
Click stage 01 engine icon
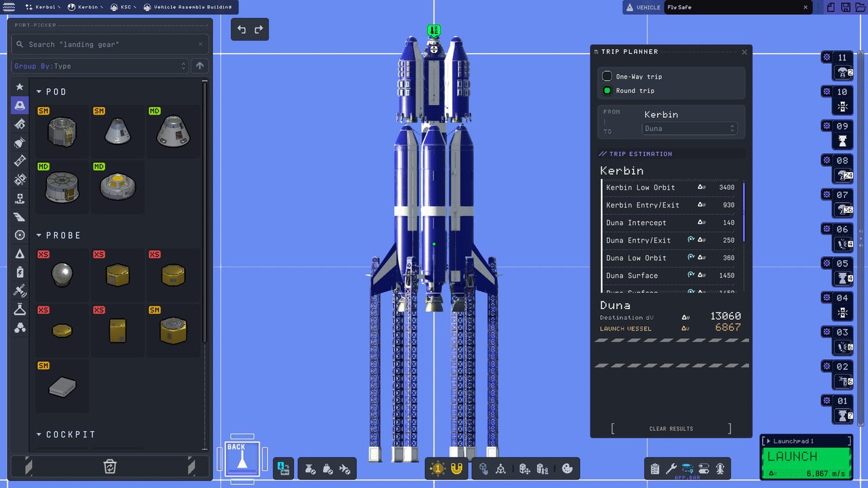coord(843,415)
